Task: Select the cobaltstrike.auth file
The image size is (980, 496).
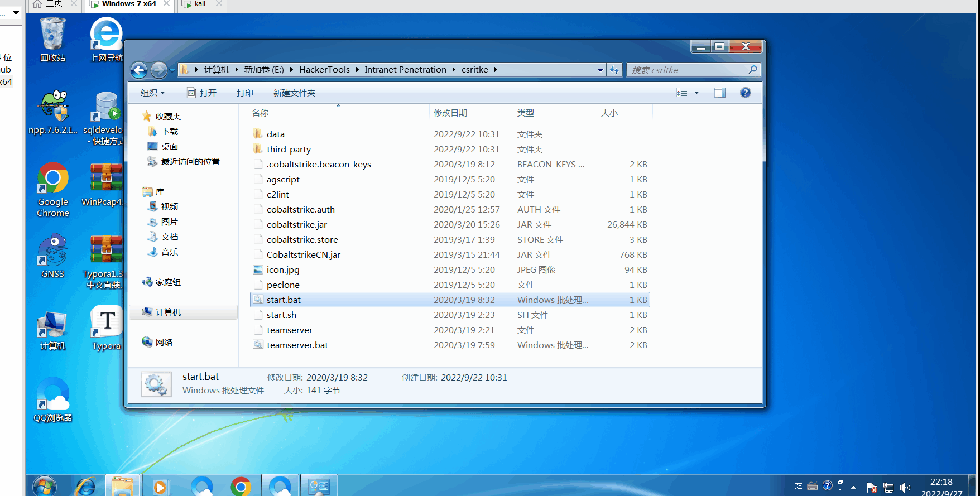Action: point(450,209)
